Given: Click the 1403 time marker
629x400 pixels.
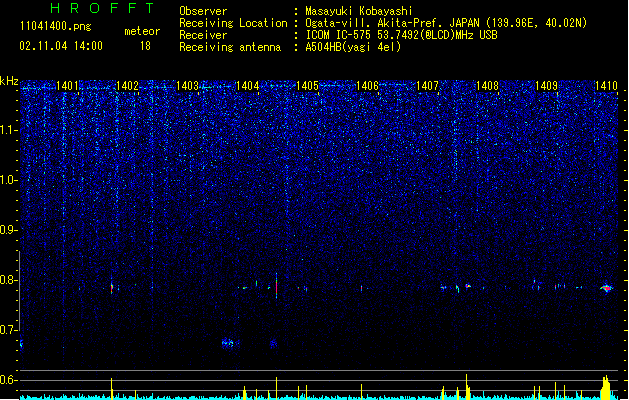Looking at the screenshot, I should [x=187, y=86].
